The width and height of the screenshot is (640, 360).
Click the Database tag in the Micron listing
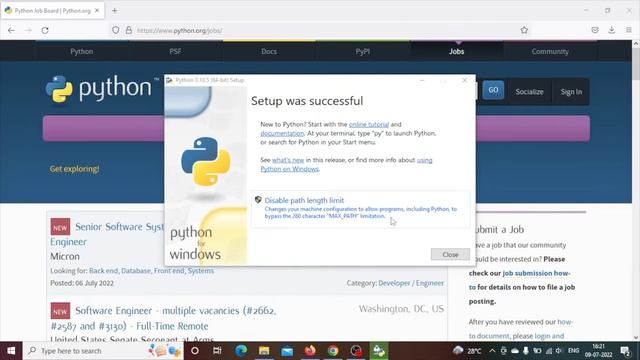click(136, 271)
